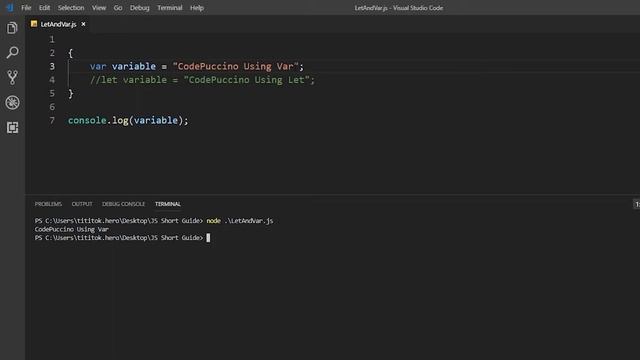Viewport: 640px width, 360px height.
Task: Select the TERMINAL panel tab
Action: 168,204
